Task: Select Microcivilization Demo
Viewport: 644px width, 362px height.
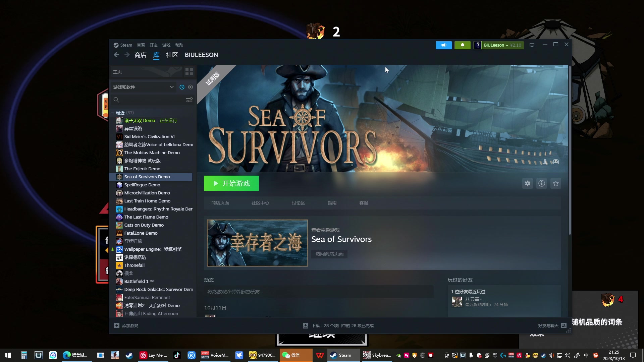Action: 151,193
